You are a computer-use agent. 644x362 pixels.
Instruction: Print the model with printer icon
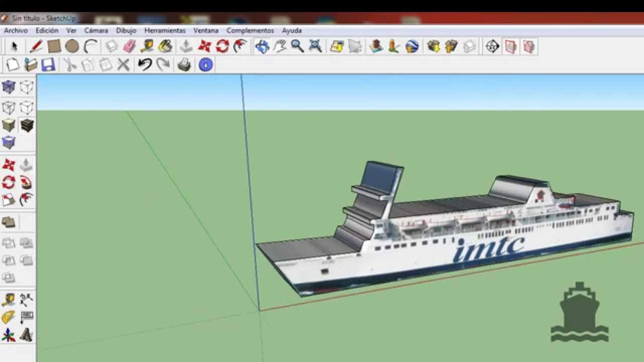pyautogui.click(x=185, y=64)
